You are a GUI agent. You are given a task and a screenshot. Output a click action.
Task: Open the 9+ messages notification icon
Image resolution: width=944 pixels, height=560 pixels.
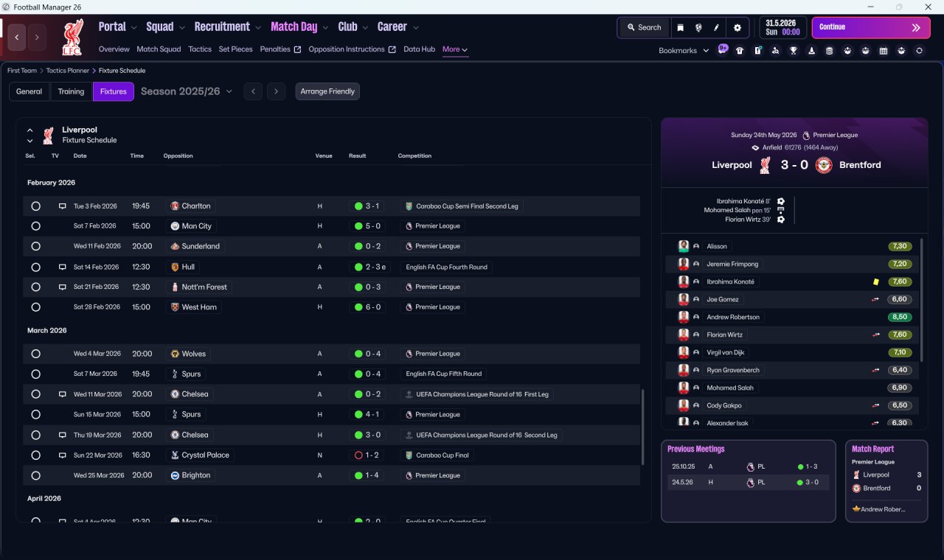click(722, 49)
